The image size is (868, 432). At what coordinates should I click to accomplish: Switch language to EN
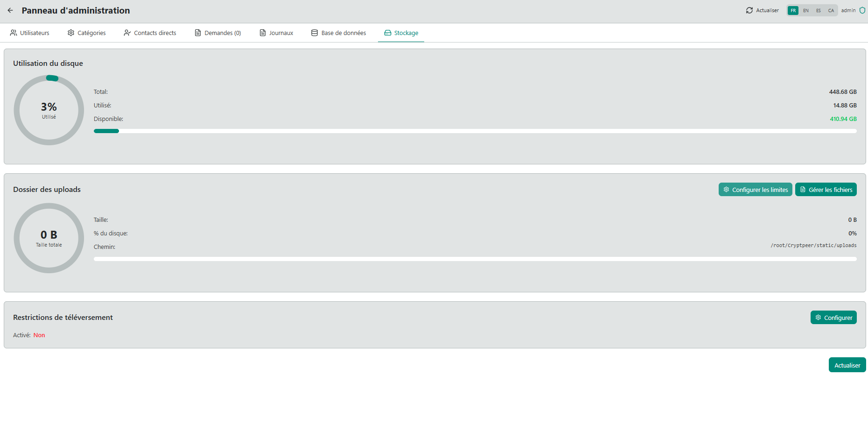(805, 10)
